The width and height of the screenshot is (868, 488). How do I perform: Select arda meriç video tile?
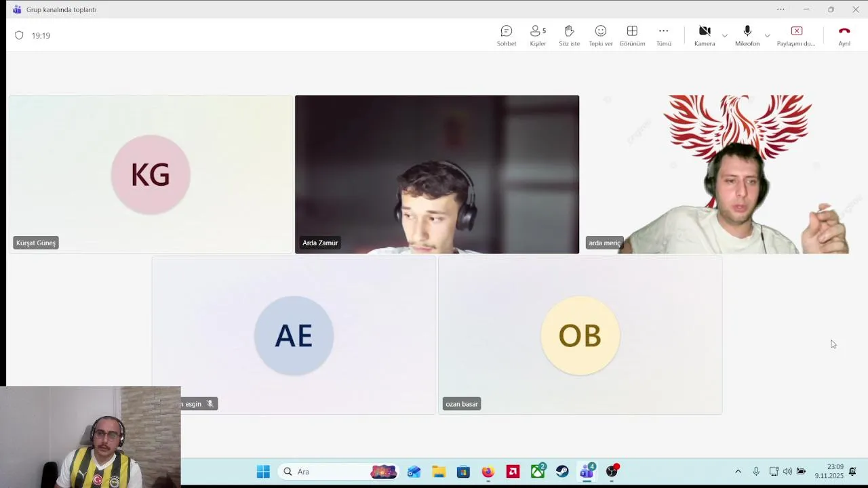click(723, 174)
